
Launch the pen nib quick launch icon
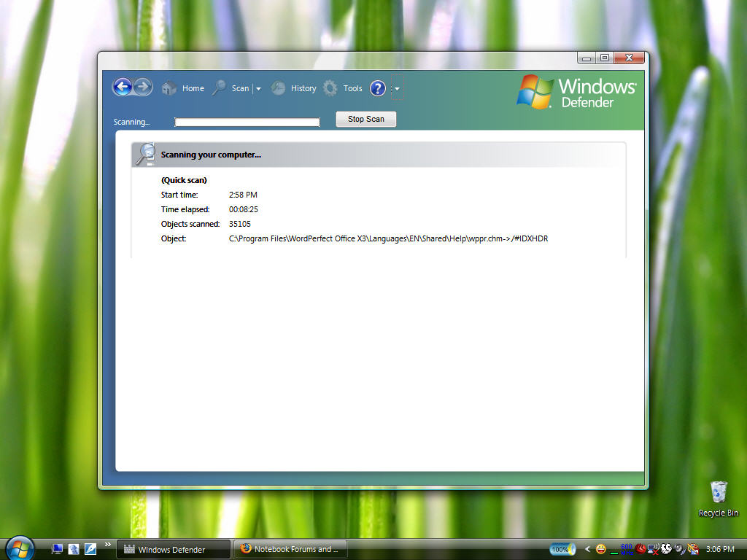pos(90,549)
